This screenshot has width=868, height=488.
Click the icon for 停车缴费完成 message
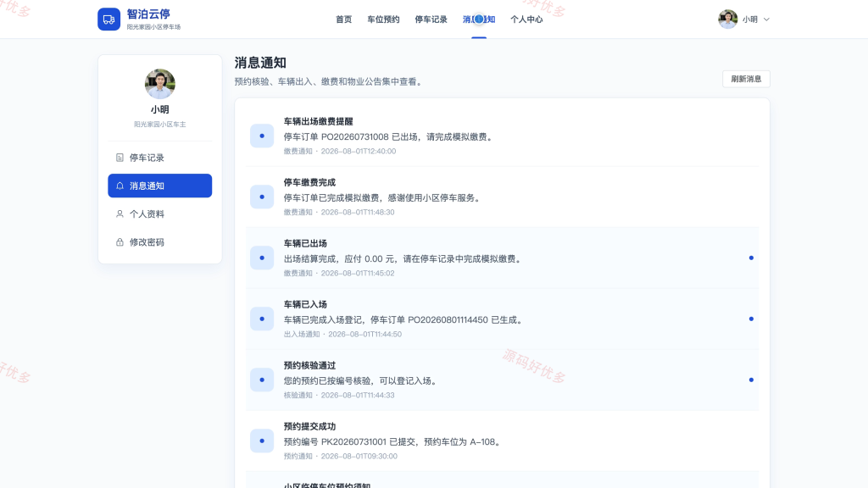coord(262,197)
